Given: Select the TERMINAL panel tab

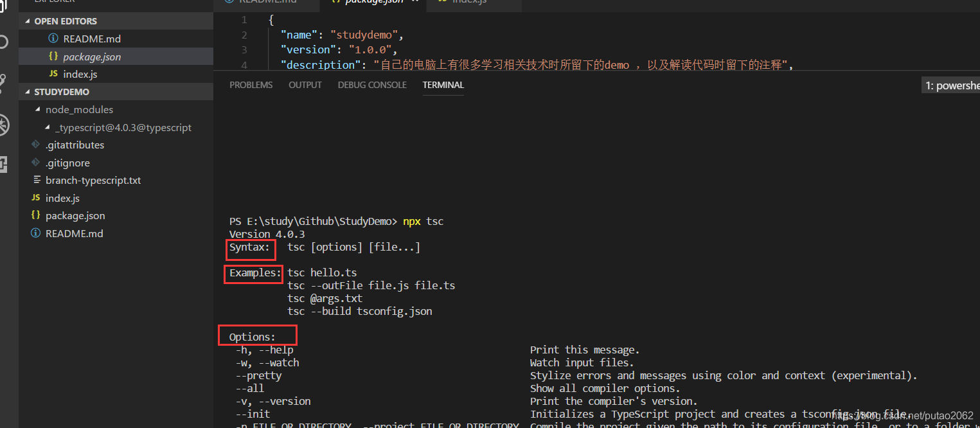Looking at the screenshot, I should pos(443,85).
